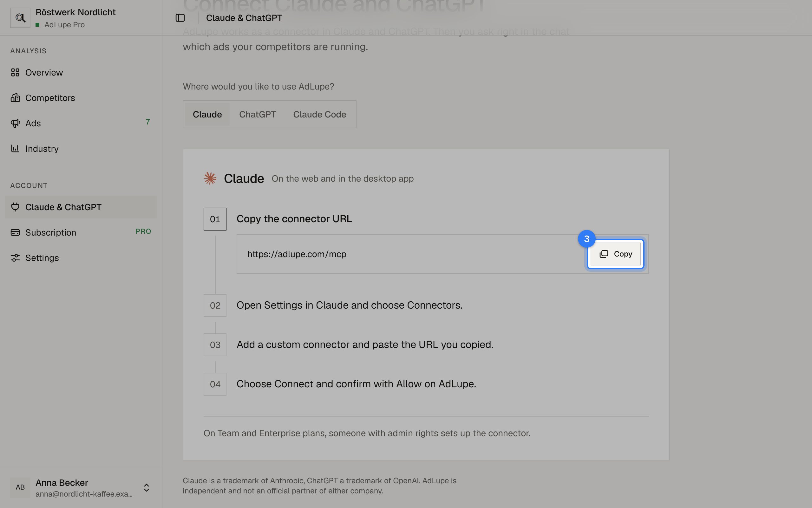Toggle the sidebar panel icon
This screenshot has height=508, width=812.
(x=180, y=18)
